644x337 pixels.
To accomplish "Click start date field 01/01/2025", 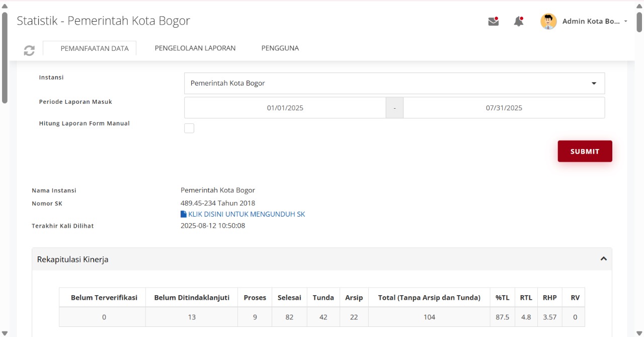I will click(x=285, y=108).
